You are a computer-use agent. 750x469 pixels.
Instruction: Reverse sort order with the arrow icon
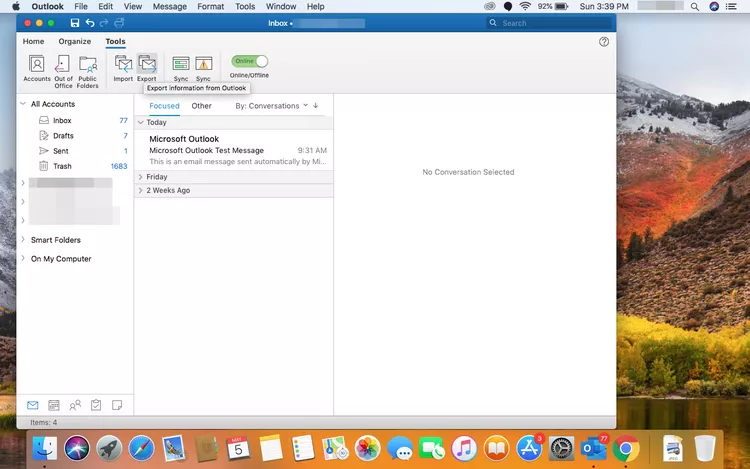[316, 106]
